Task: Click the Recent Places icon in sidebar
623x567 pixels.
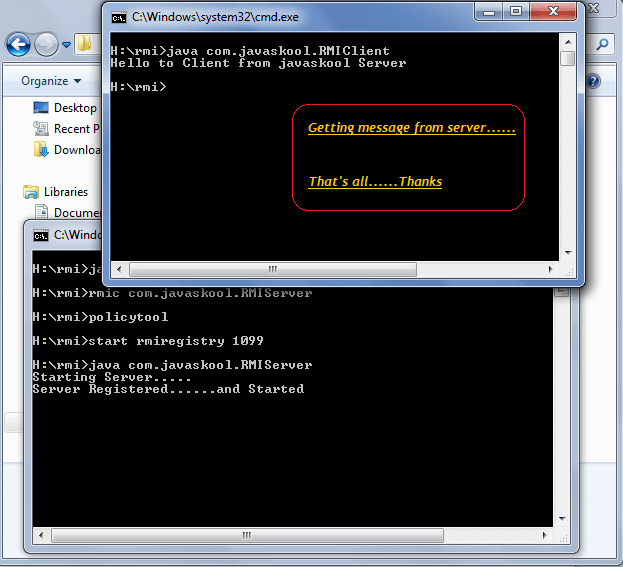Action: pos(41,128)
